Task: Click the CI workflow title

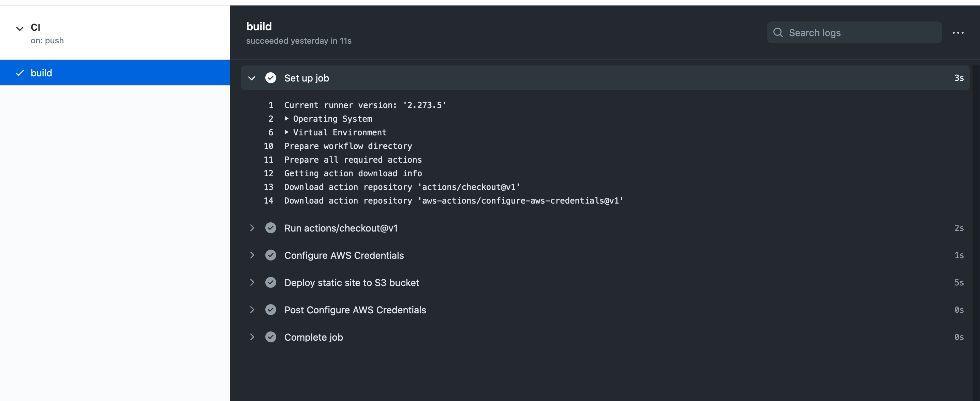Action: pyautogui.click(x=35, y=27)
